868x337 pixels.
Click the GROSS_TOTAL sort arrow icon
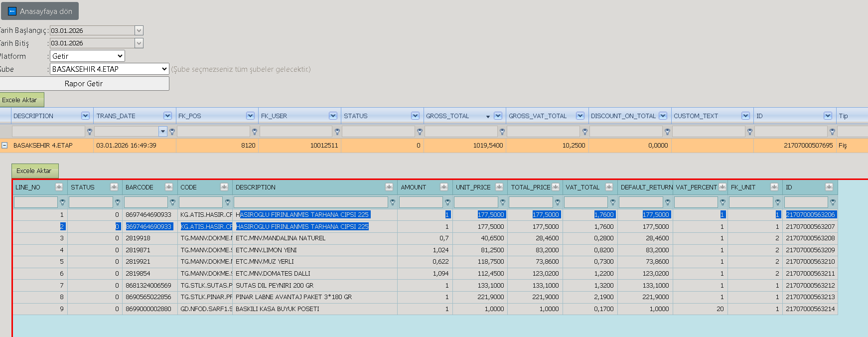(x=488, y=117)
